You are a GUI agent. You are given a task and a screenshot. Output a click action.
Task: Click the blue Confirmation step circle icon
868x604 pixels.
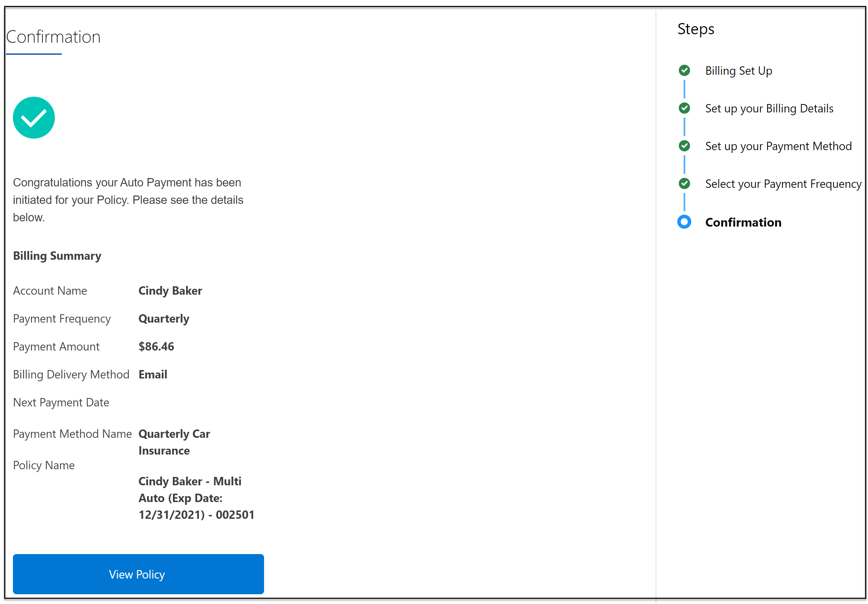(684, 222)
